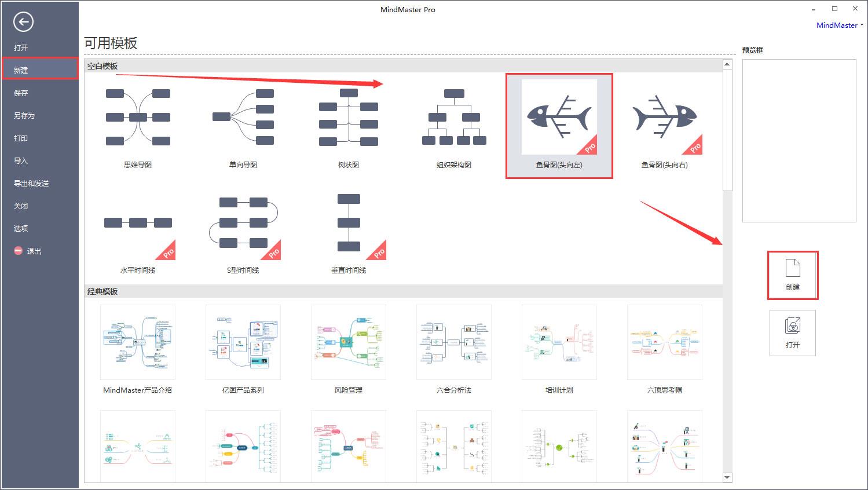Open the MindMaster account dropdown
868x490 pixels.
tap(840, 25)
